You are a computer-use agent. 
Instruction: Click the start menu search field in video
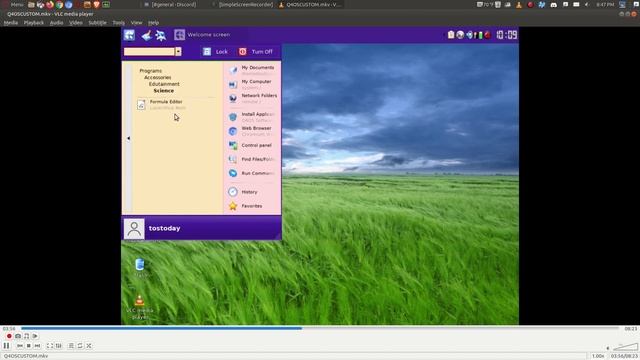149,51
